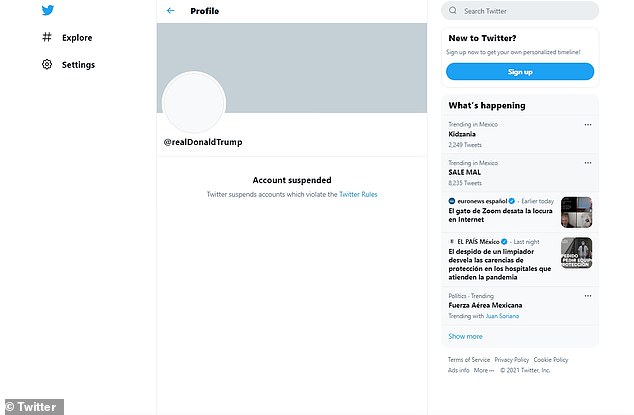Screen dimensions: 634x415
Task: Open the Explore menu item
Action: [76, 38]
